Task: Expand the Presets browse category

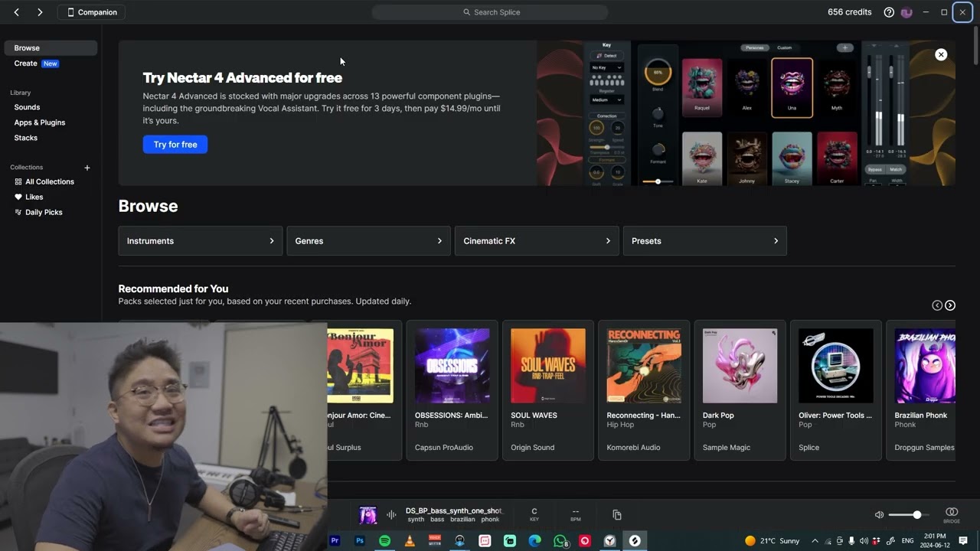Action: tap(704, 241)
